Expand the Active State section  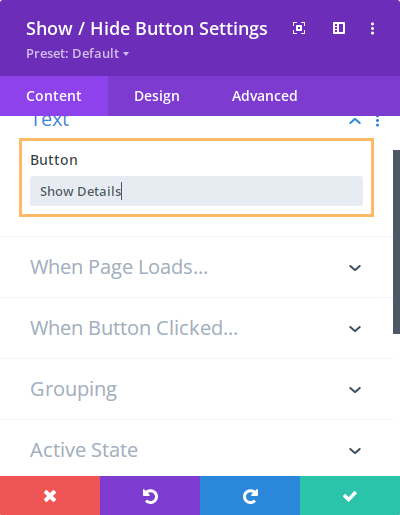point(196,450)
